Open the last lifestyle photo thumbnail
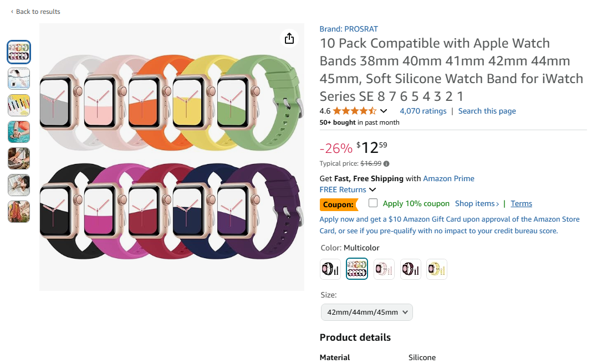 (x=18, y=212)
